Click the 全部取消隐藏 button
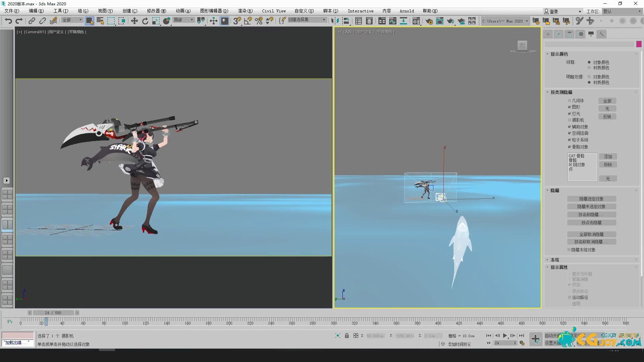This screenshot has width=644, height=362. pos(591,234)
